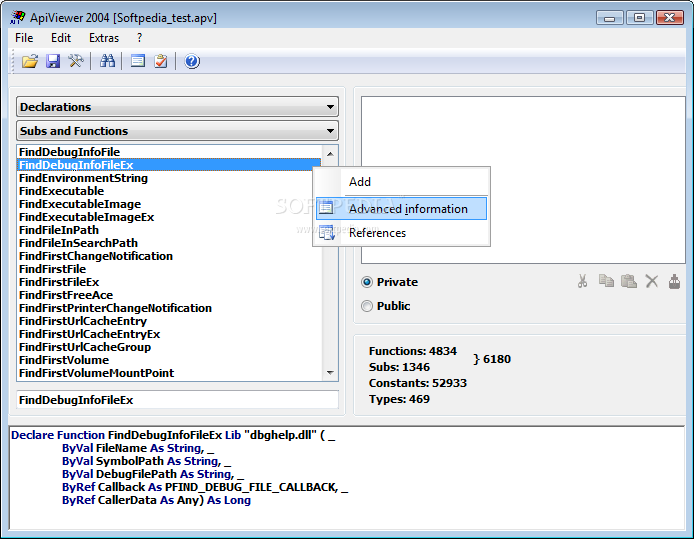The image size is (694, 539).
Task: Click the paste clipboard icon
Action: point(628,281)
